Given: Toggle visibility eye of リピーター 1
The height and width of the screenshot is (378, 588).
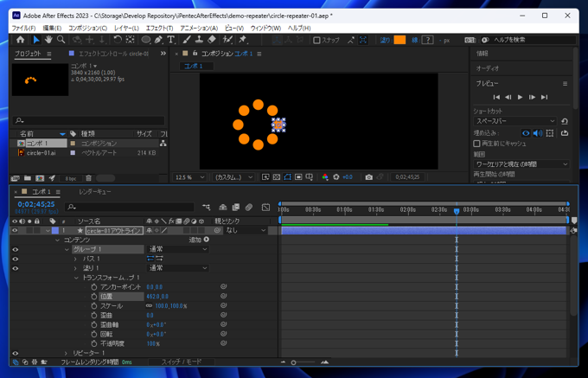Looking at the screenshot, I should pyautogui.click(x=15, y=353).
